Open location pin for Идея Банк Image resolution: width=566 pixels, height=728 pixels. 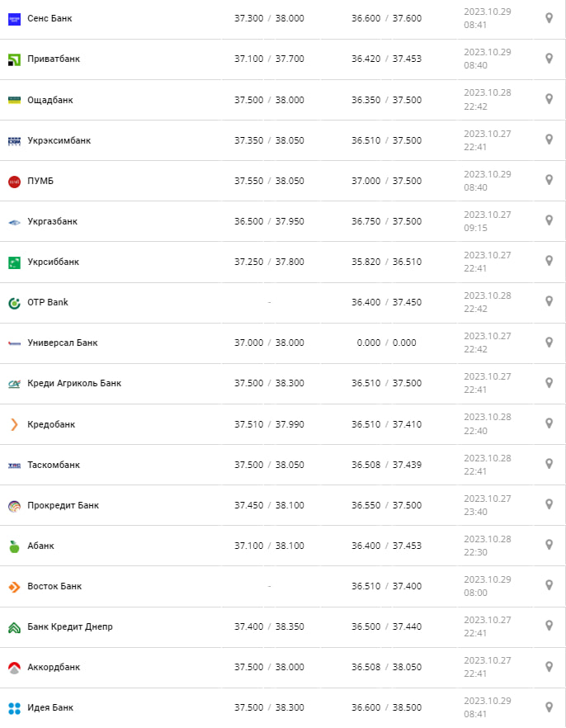coord(549,707)
